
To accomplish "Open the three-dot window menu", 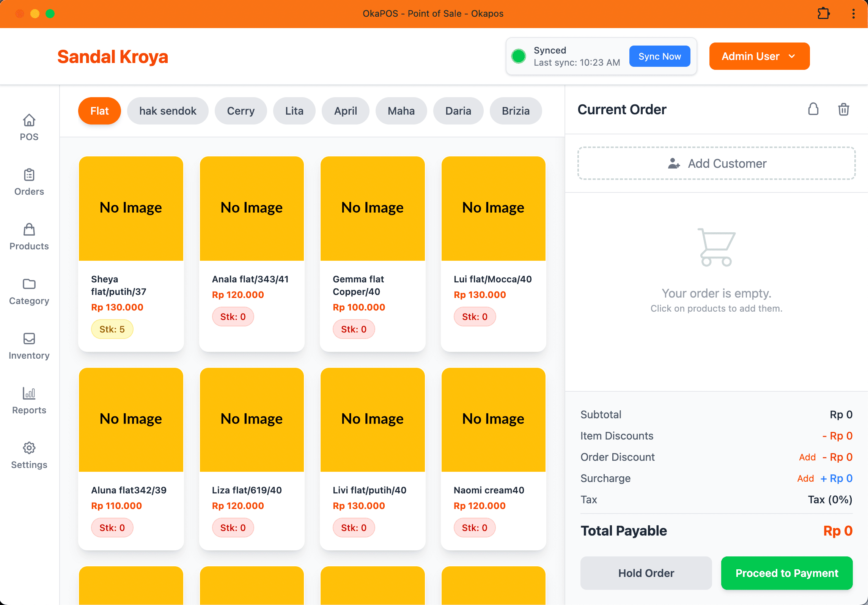I will [853, 14].
